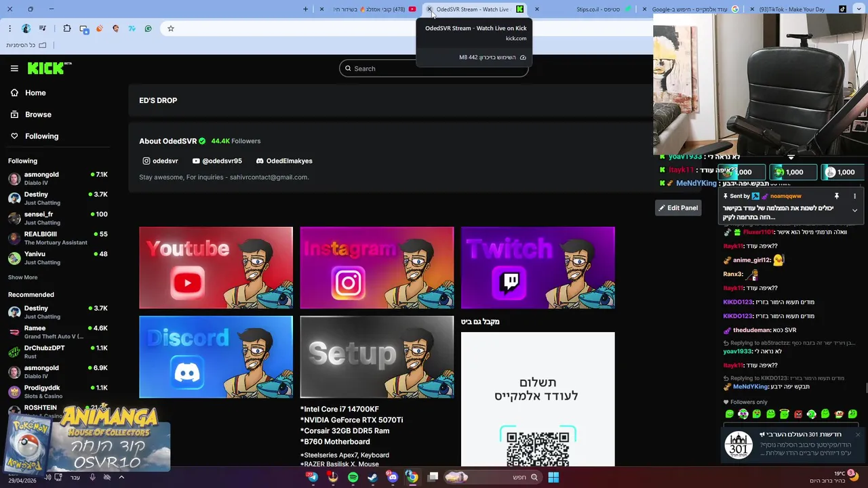This screenshot has width=868, height=488.
Task: Open the media controls toolbar icon
Action: (43, 28)
